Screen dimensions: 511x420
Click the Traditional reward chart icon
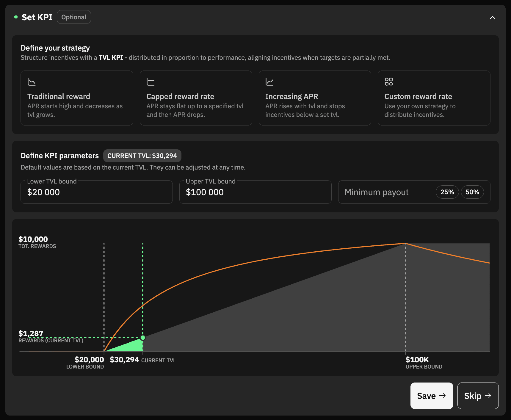32,82
